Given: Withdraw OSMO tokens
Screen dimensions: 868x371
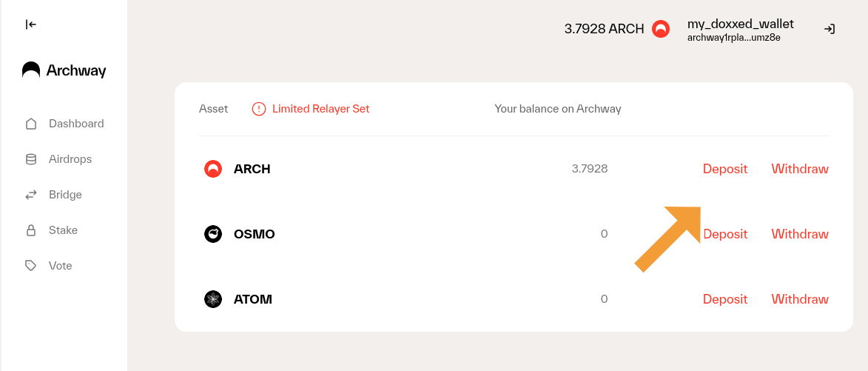Looking at the screenshot, I should pyautogui.click(x=799, y=234).
